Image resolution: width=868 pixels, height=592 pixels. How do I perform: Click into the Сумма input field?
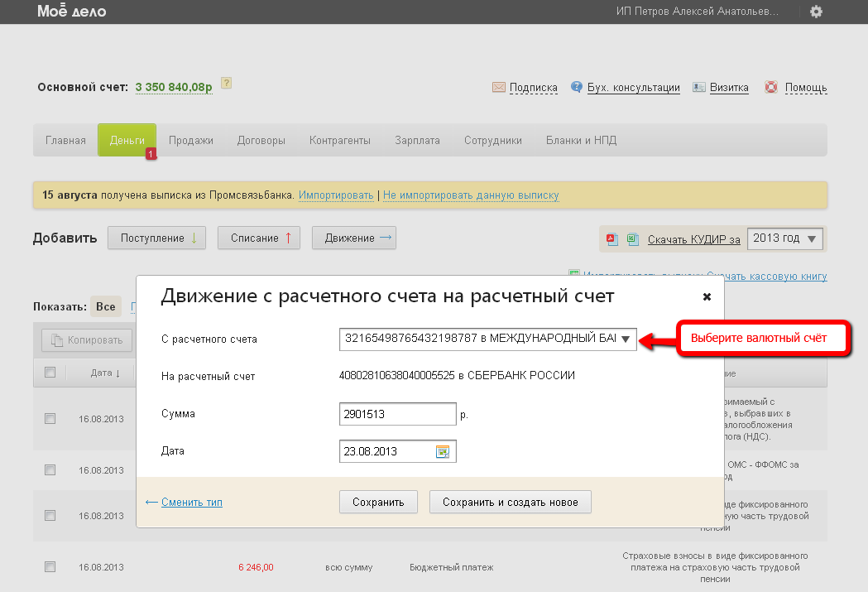[397, 414]
